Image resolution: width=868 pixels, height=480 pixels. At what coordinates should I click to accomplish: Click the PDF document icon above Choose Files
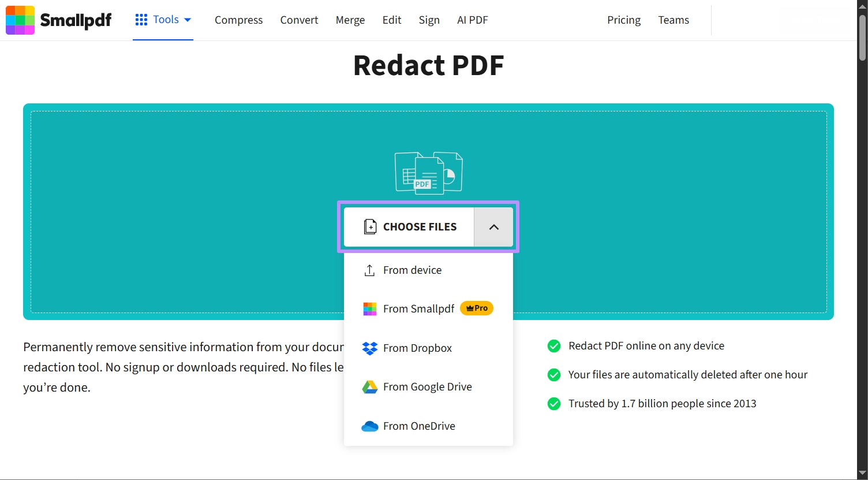tap(428, 172)
